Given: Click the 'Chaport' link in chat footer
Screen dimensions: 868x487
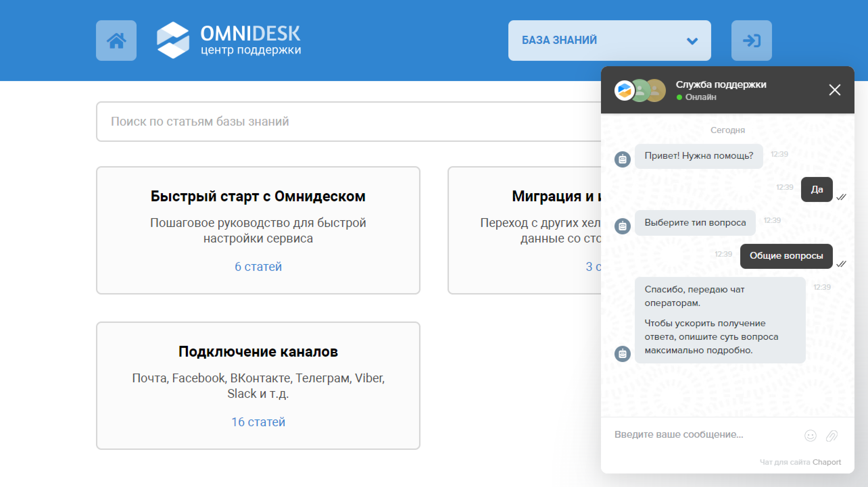Looking at the screenshot, I should 826,462.
